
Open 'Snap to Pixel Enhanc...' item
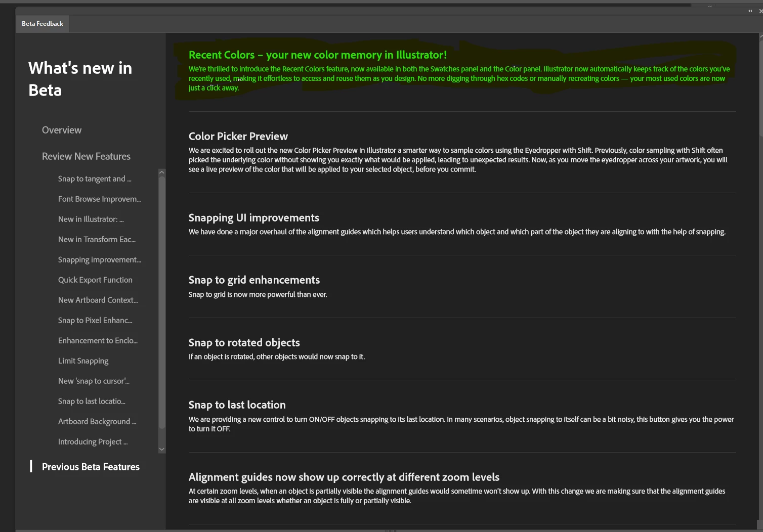[x=95, y=320]
